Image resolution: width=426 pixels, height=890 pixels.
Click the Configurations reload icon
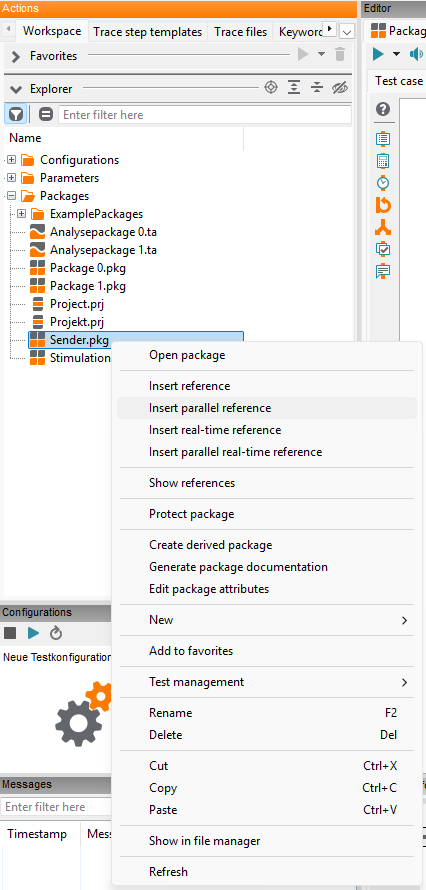56,633
